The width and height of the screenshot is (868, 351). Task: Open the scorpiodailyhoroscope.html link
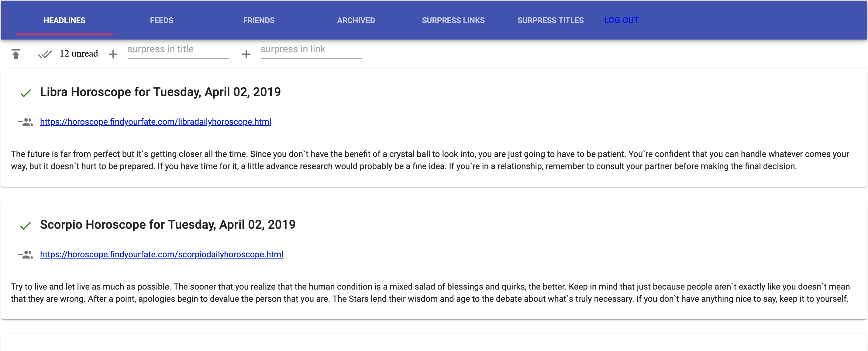point(161,254)
